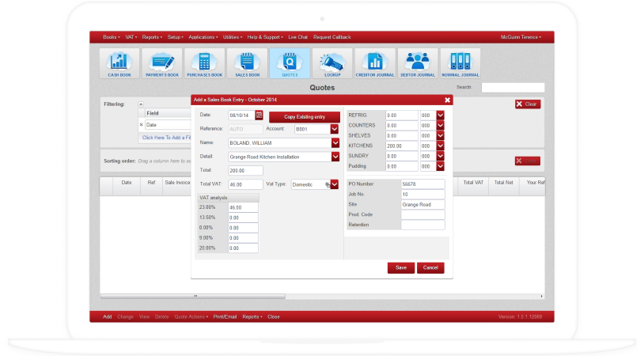644x356 pixels.
Task: Open the McGuinn Terence user menu
Action: pyautogui.click(x=521, y=37)
